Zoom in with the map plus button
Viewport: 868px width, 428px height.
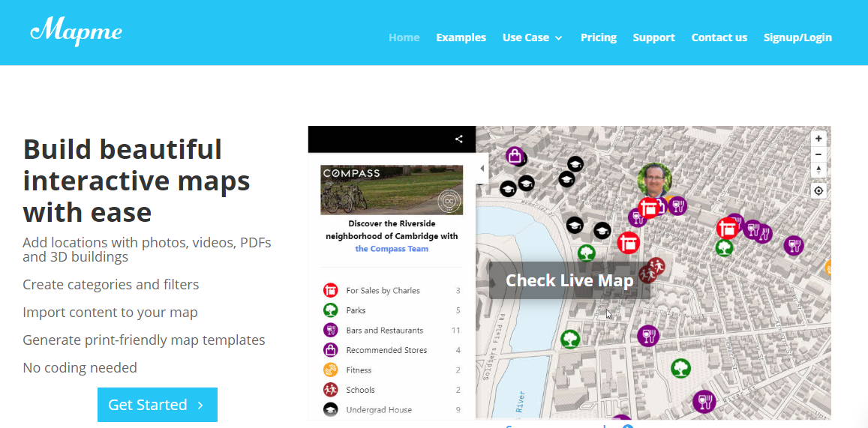818,139
